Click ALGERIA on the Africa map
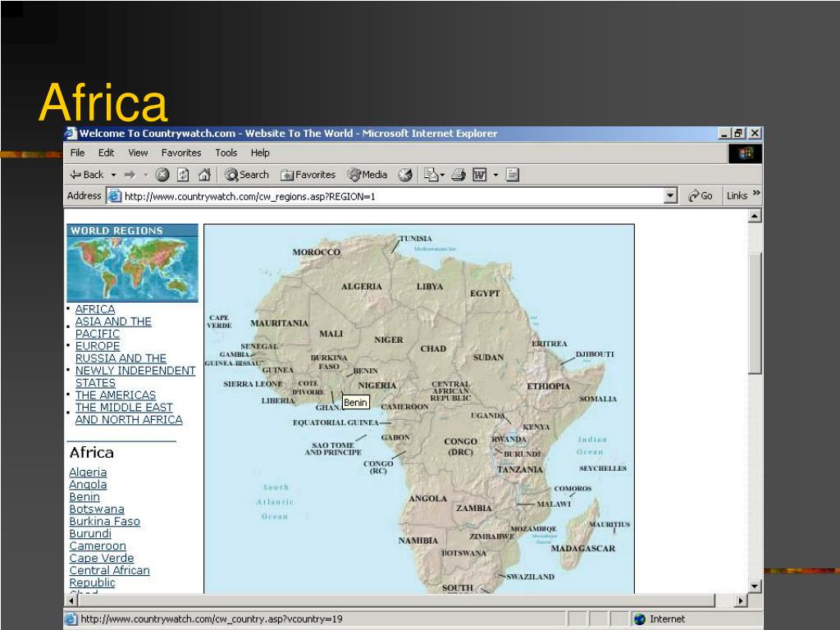The image size is (840, 630). click(362, 286)
